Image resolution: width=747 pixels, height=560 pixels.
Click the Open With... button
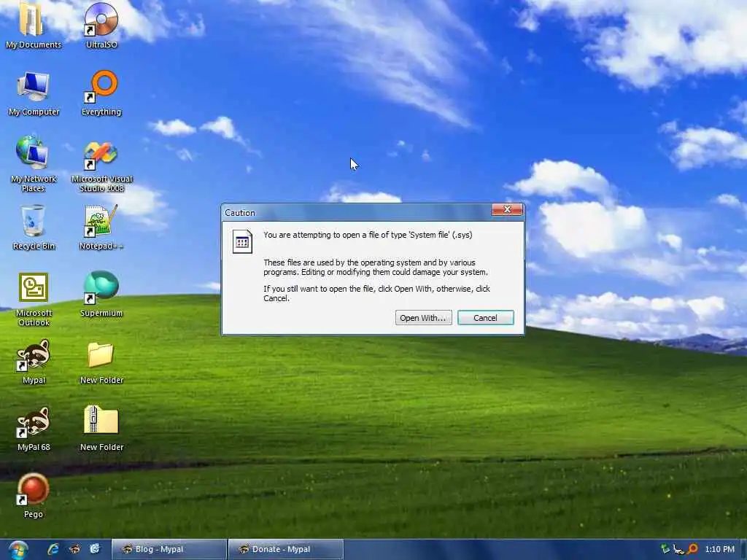click(x=424, y=318)
